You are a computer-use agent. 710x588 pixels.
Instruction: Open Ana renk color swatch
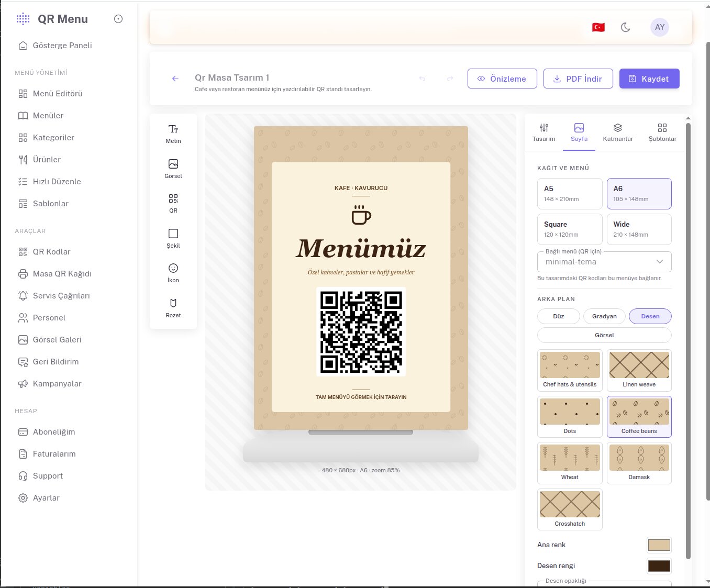point(659,545)
